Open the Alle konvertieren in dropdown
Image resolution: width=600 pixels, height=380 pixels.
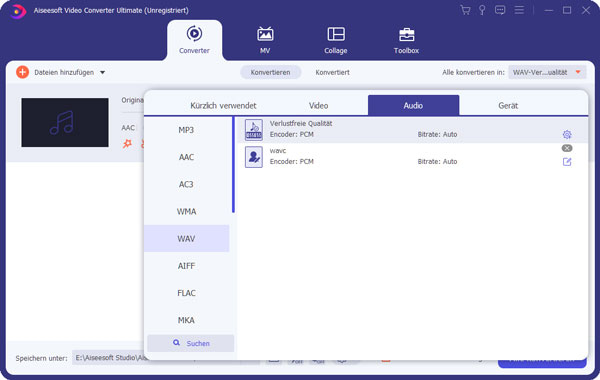547,72
